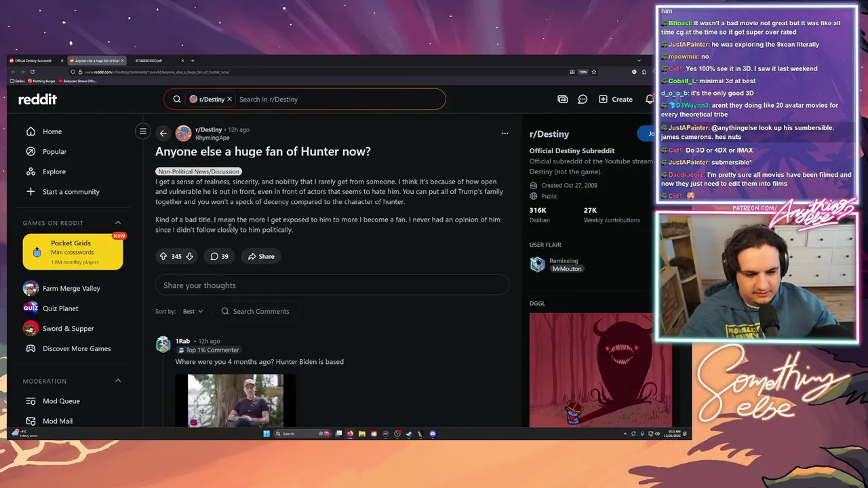Viewport: 868px width, 488px height.
Task: Click the back arrow on the post
Action: point(163,134)
